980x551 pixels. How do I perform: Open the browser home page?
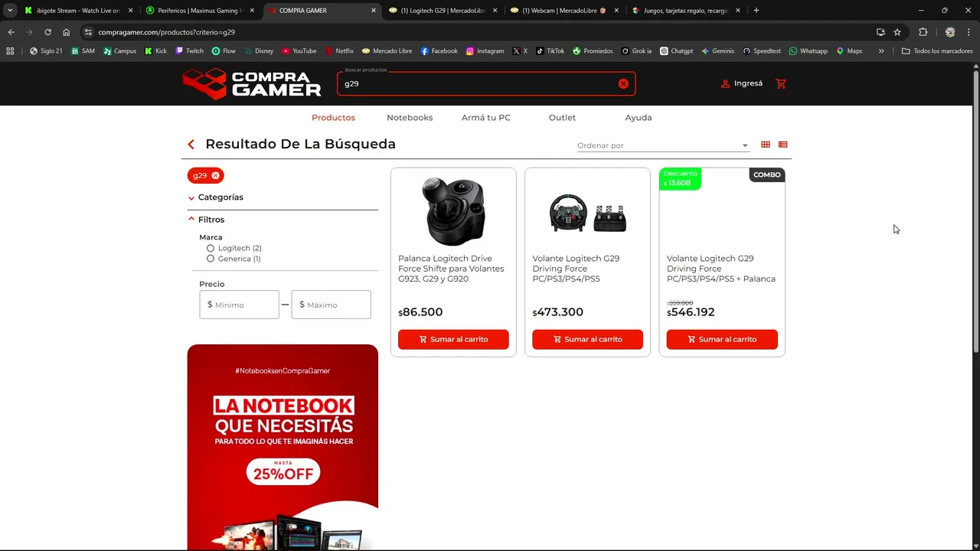tap(67, 32)
